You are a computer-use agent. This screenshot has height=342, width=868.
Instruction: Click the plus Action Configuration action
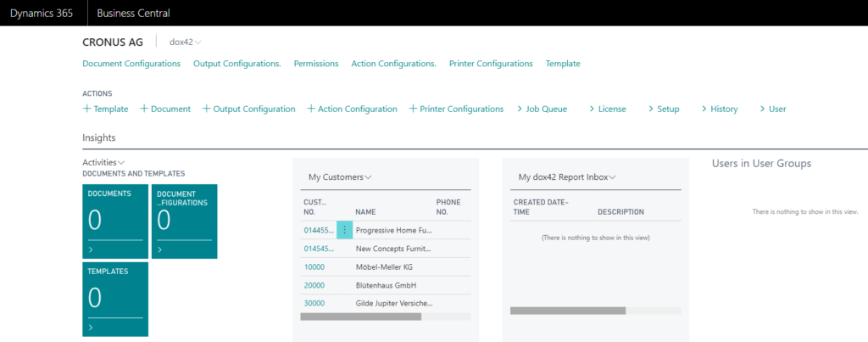pos(352,109)
